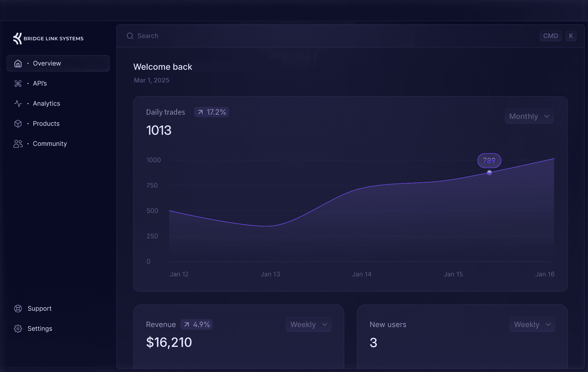Click the API's command-symbol icon

pyautogui.click(x=18, y=83)
